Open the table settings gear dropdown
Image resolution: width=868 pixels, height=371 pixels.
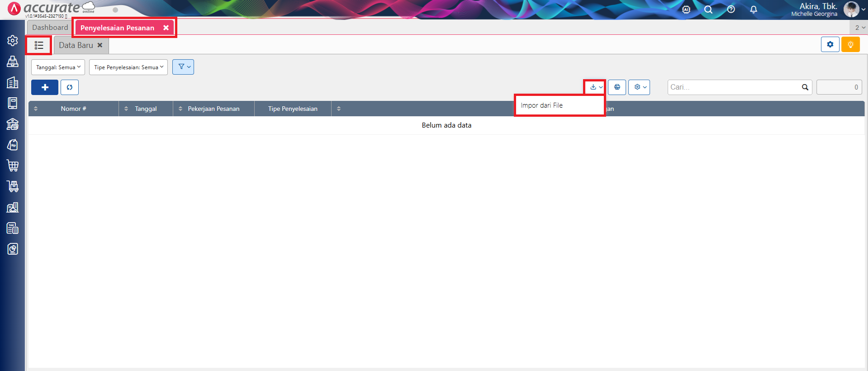tap(639, 87)
